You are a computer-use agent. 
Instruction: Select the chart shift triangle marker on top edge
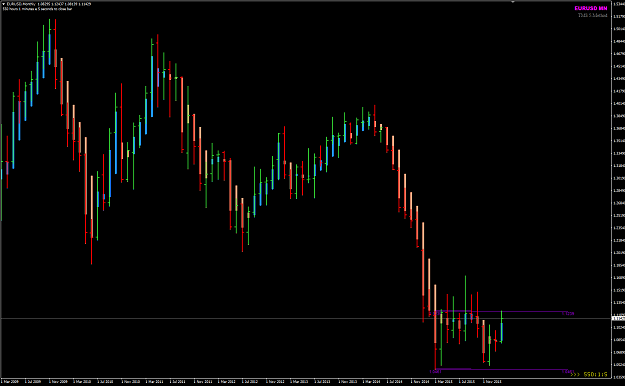[x=513, y=2]
